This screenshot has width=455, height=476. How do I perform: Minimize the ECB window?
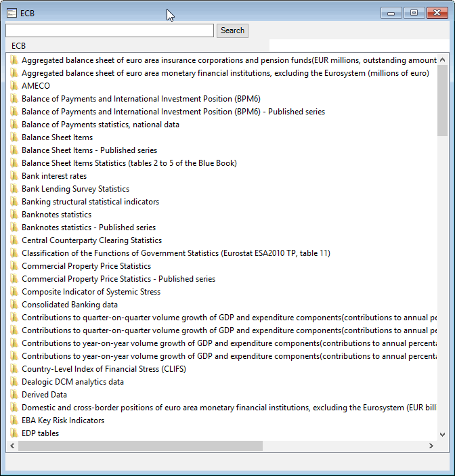click(391, 13)
